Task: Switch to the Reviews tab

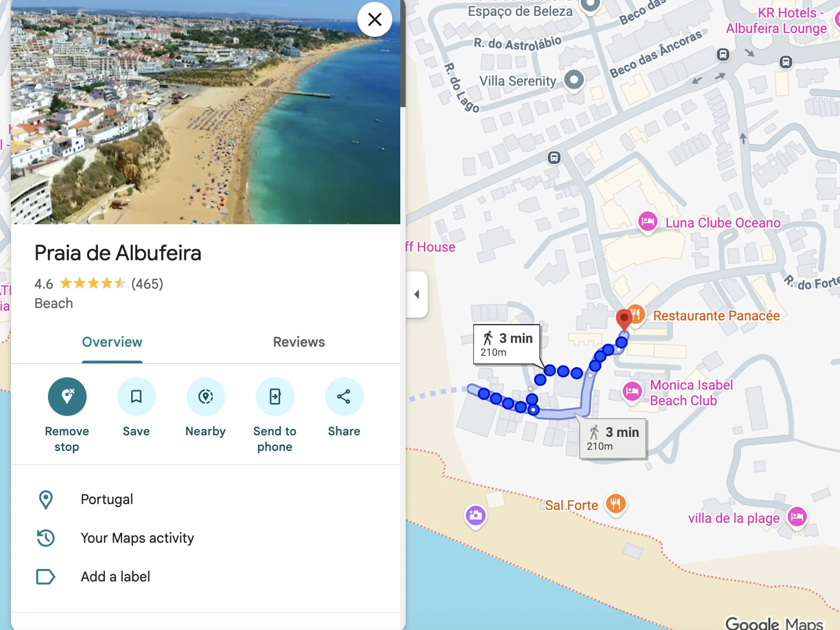Action: tap(299, 342)
